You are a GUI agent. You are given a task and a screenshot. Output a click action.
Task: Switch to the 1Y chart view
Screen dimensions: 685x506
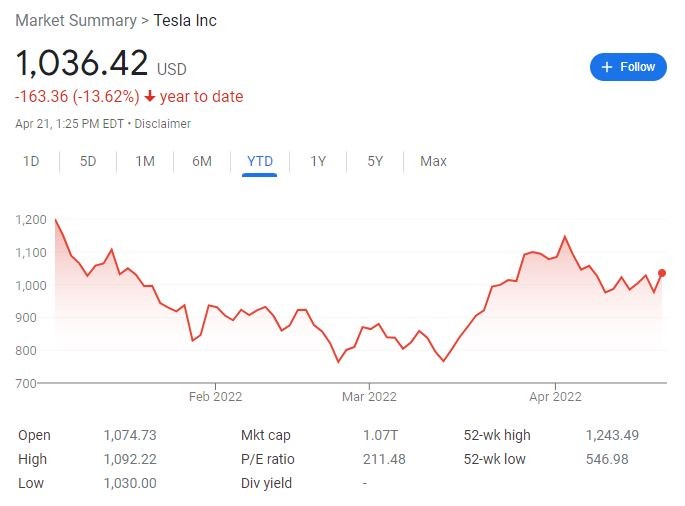318,161
